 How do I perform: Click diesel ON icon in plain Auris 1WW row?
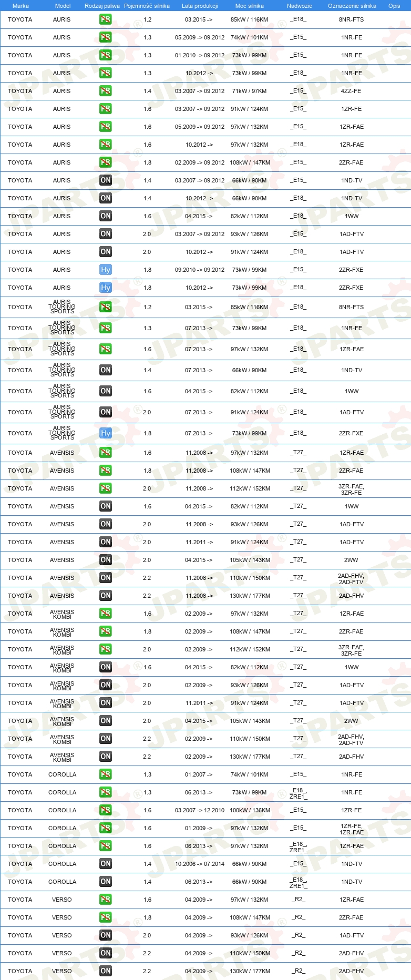[106, 216]
